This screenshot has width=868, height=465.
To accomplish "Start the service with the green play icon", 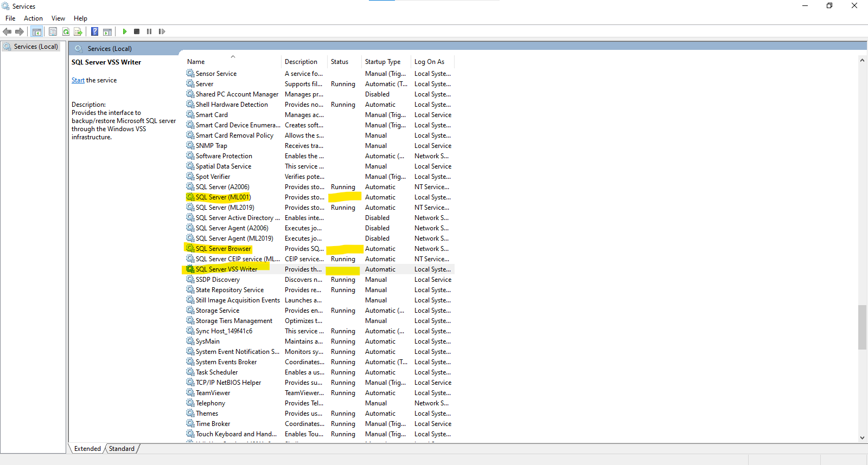I will [x=125, y=31].
